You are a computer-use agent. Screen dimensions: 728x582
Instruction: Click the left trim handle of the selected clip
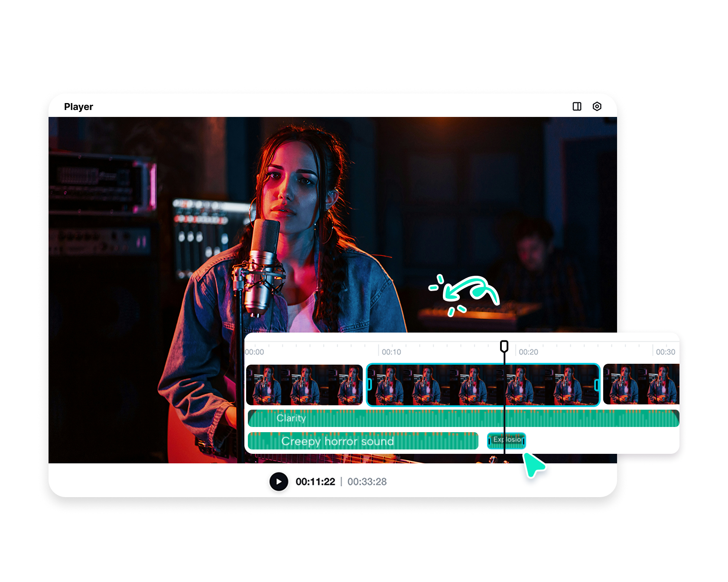pos(369,385)
